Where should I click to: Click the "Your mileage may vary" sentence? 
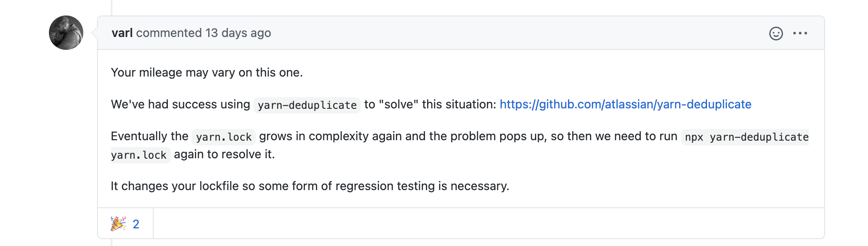point(206,73)
